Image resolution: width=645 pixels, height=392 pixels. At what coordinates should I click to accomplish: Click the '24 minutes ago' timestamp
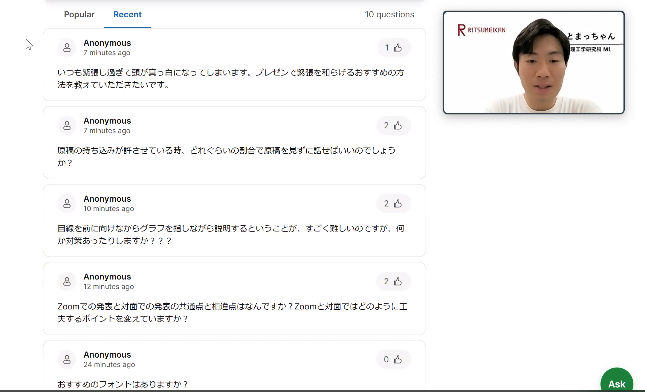pos(109,364)
